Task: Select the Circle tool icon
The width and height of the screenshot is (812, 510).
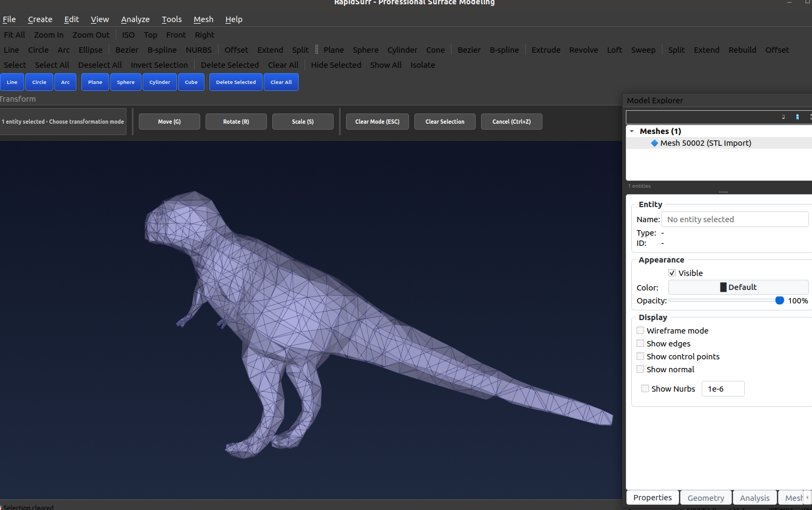Action: (x=39, y=82)
